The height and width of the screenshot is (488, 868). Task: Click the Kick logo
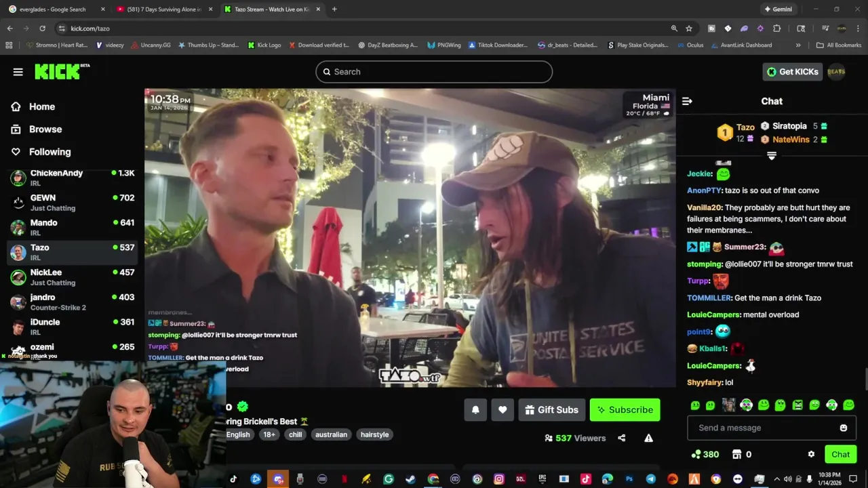tap(62, 71)
